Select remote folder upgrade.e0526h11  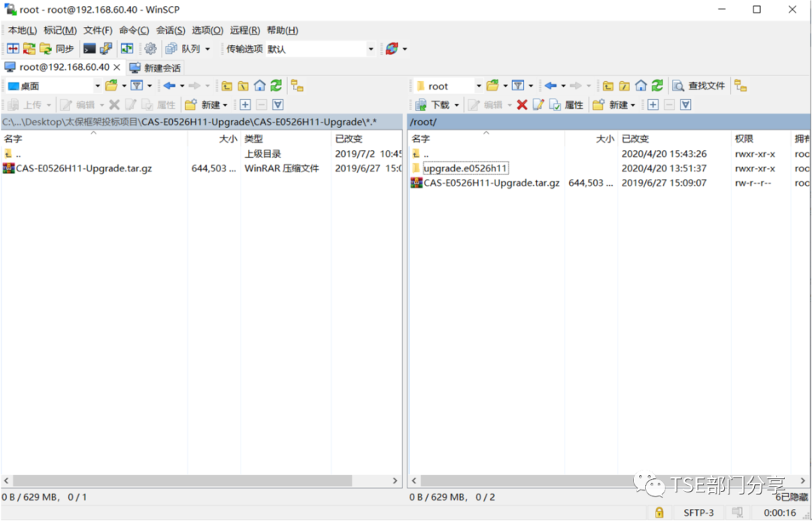[x=465, y=168]
